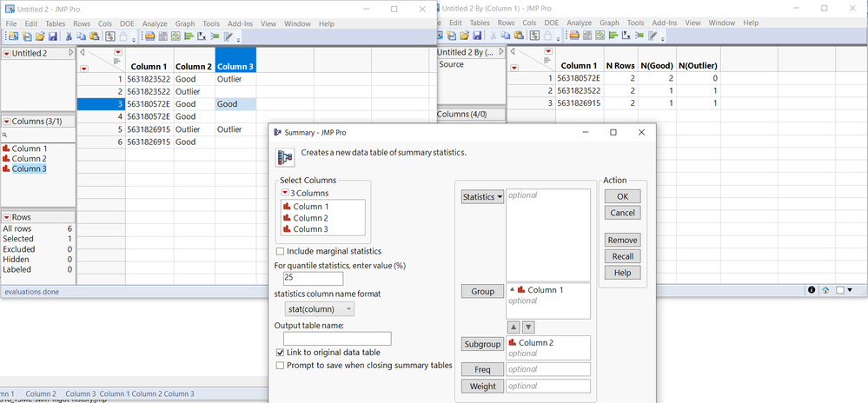
Task: Open file via folder icon in Untitled 2 toolbar
Action: point(40,36)
